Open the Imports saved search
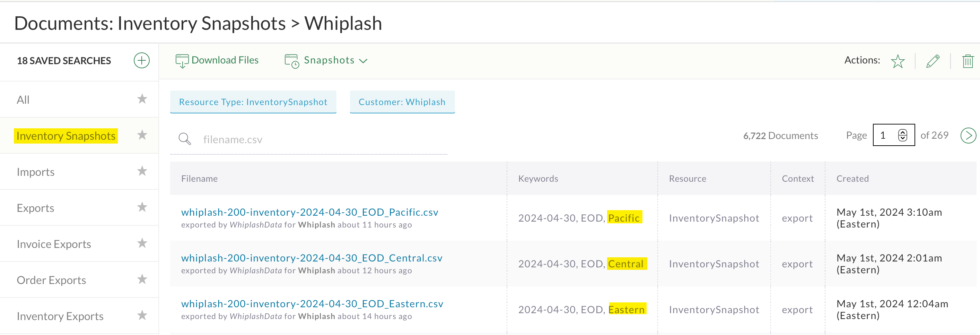The height and width of the screenshot is (335, 980). (x=79, y=172)
